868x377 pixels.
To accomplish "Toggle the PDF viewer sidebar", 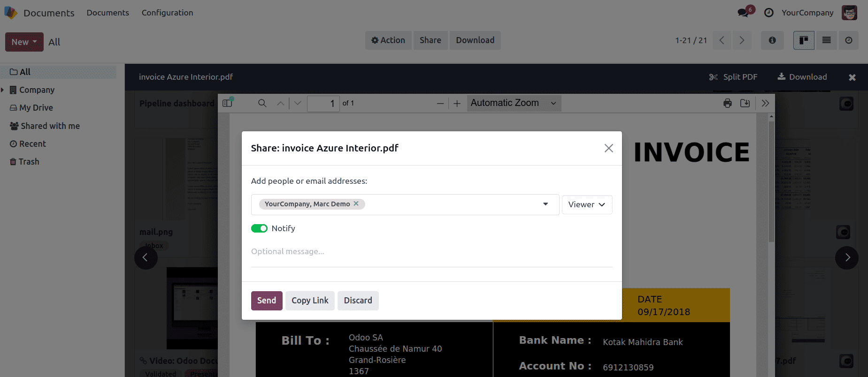I will click(228, 103).
